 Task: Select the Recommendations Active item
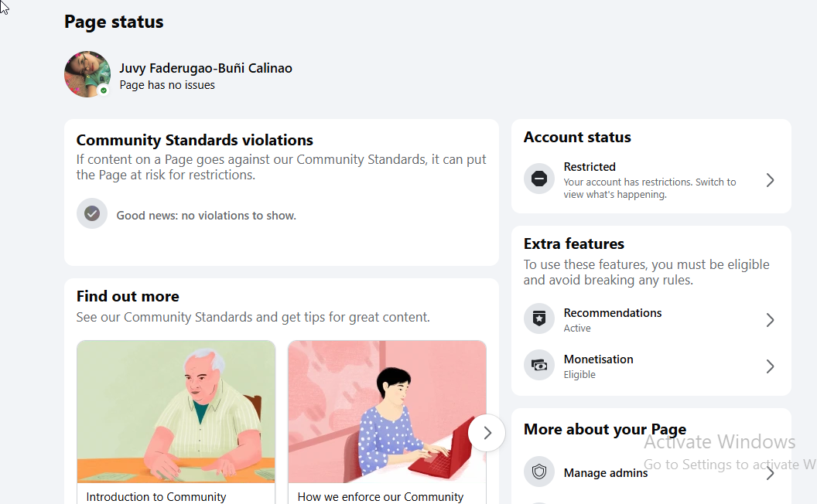click(x=613, y=320)
